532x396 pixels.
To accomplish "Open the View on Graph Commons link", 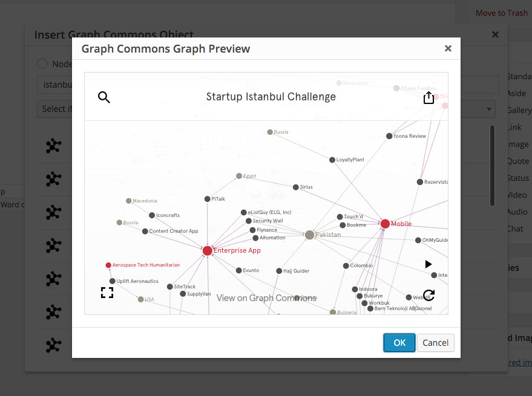I will [x=266, y=297].
